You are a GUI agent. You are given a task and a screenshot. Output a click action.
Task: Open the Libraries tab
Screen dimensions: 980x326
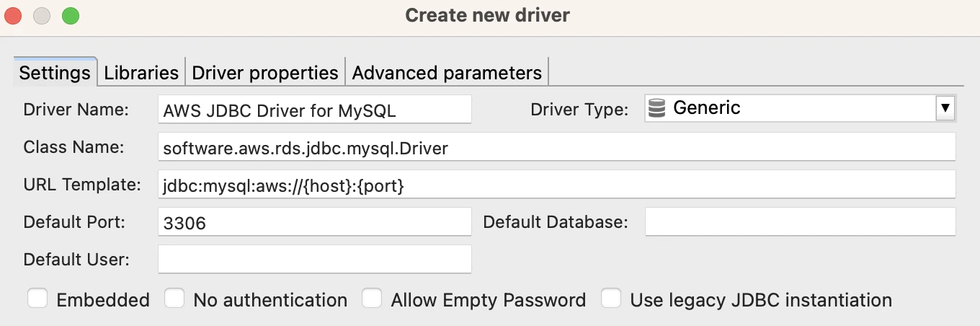click(141, 72)
